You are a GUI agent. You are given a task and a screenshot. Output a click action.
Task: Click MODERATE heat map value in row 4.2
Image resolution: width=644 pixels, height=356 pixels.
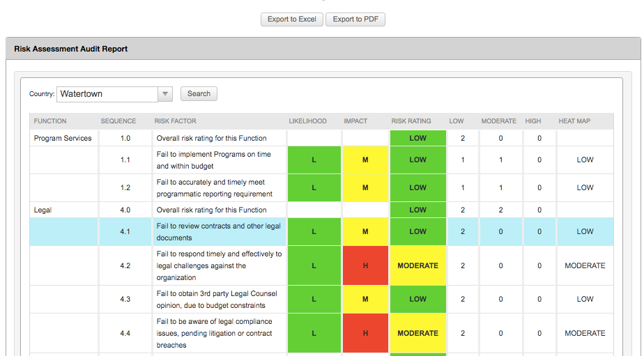[585, 265]
